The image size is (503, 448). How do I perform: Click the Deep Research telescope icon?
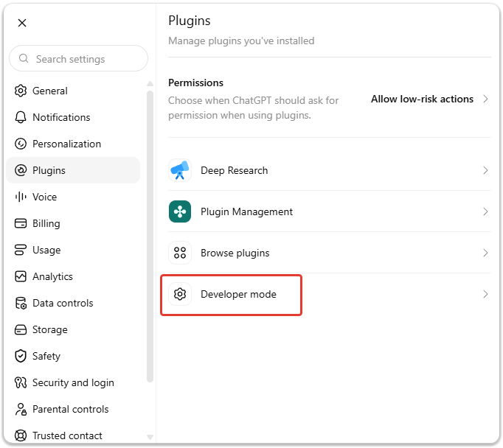click(180, 170)
